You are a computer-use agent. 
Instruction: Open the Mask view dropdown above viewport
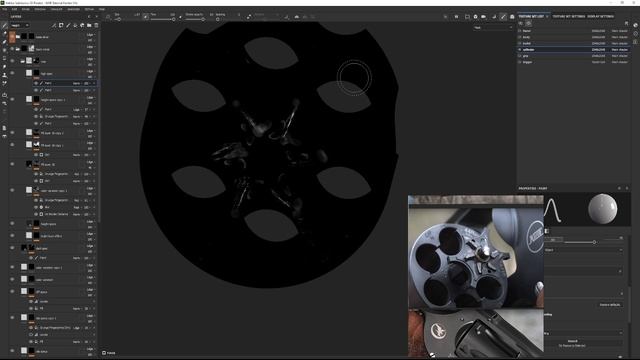click(493, 28)
